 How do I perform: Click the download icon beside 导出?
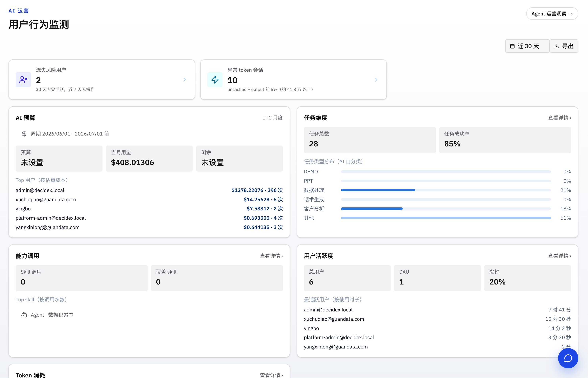pyautogui.click(x=557, y=46)
